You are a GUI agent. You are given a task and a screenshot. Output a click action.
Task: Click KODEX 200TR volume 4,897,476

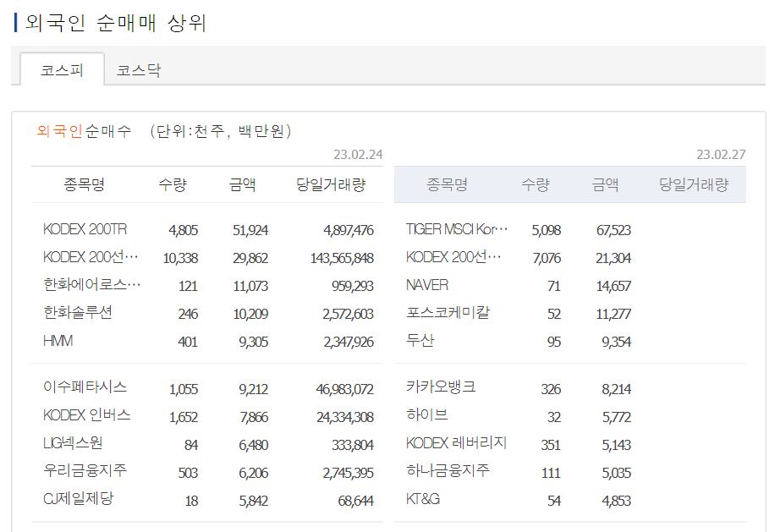[349, 230]
